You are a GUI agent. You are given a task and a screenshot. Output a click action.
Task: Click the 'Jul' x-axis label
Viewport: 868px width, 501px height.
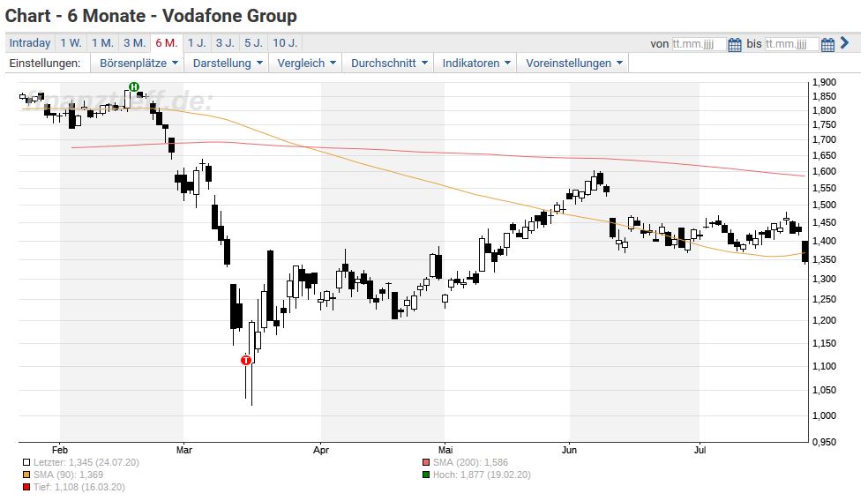pyautogui.click(x=700, y=450)
